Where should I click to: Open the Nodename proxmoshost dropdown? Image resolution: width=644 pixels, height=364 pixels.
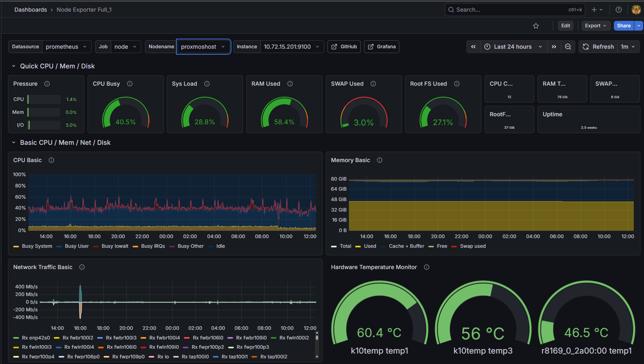[x=203, y=47]
